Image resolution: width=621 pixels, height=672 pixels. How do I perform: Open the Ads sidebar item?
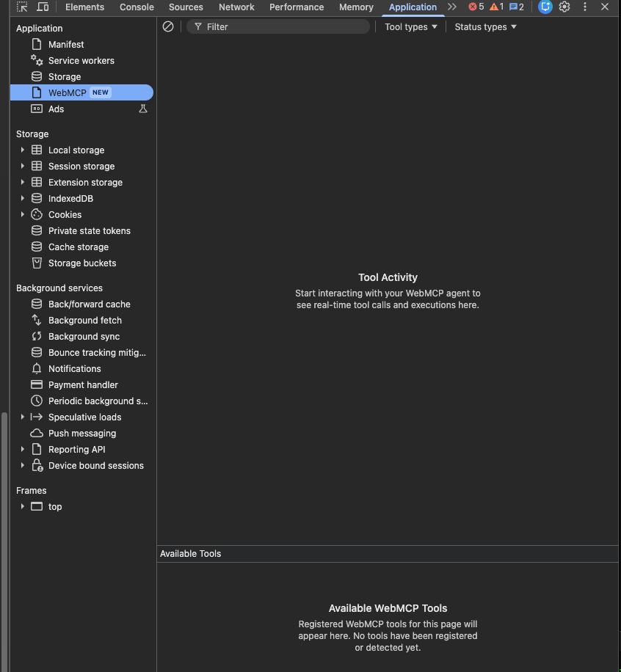pyautogui.click(x=81, y=109)
